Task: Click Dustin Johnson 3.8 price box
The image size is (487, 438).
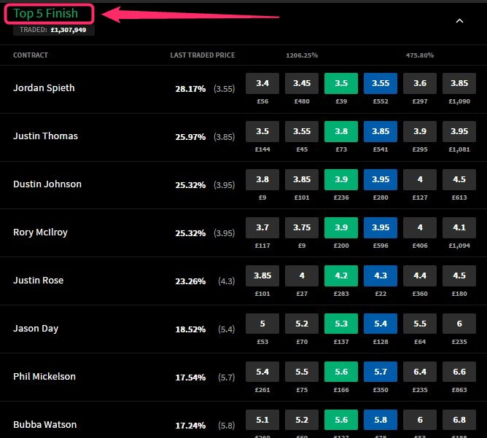Action: [262, 180]
